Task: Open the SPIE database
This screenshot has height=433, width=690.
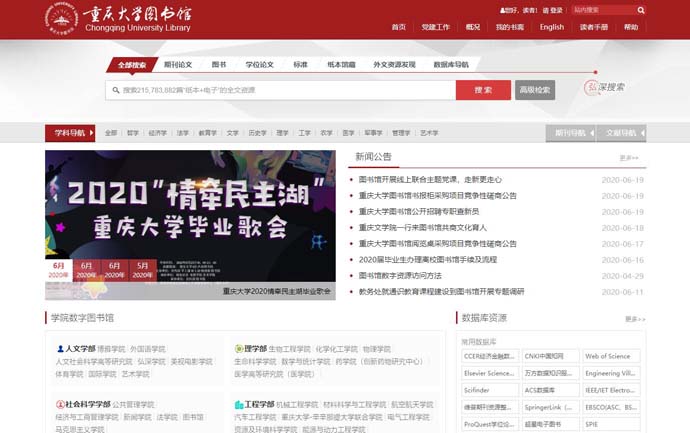Action: [x=611, y=424]
